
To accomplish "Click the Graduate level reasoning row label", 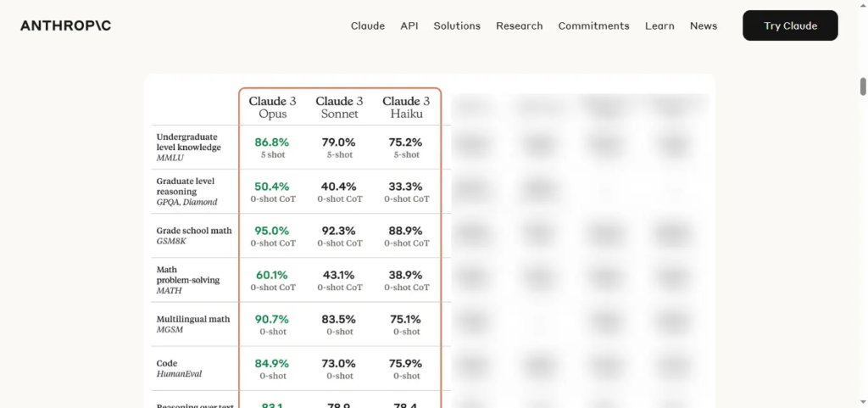I will pos(186,192).
